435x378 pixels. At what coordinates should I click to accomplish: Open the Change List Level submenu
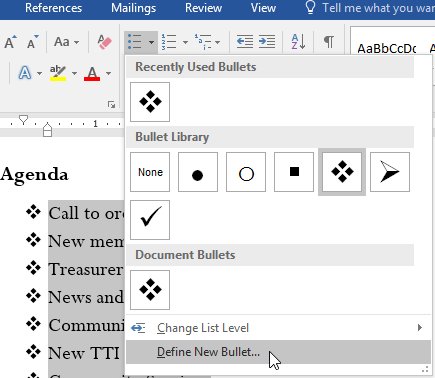tap(278, 328)
